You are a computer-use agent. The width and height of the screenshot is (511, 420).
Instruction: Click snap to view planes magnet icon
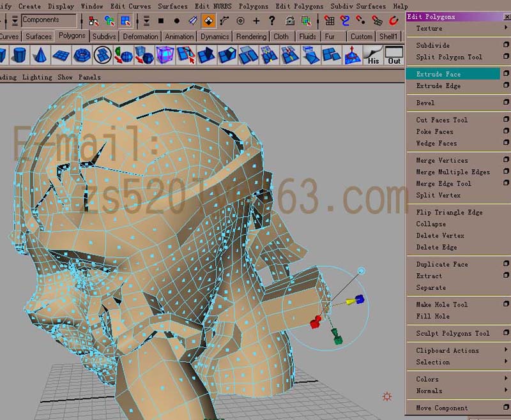point(377,21)
